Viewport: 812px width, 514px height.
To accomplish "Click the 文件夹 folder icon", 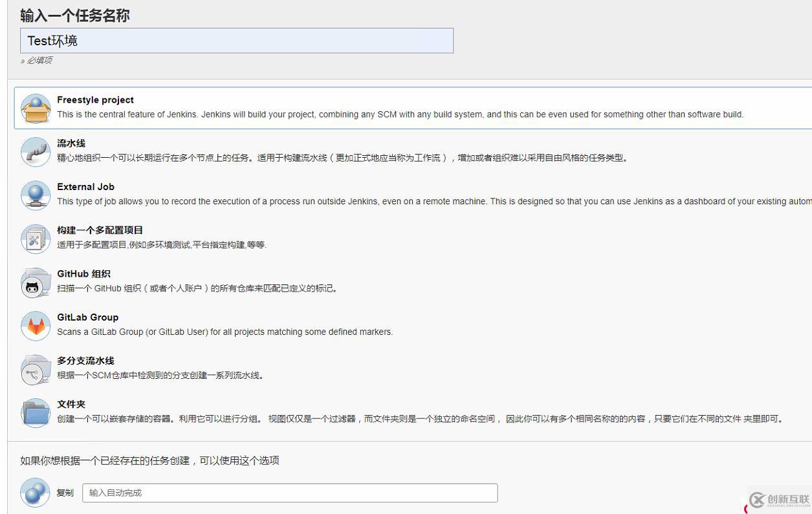I will click(36, 412).
